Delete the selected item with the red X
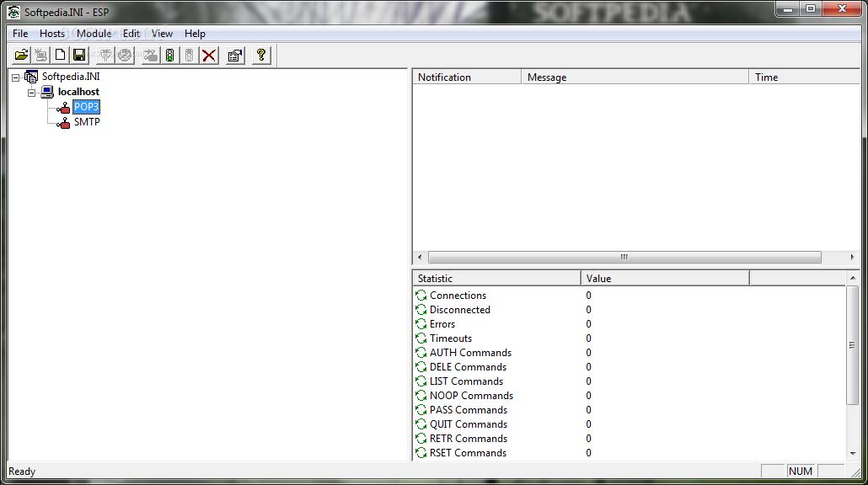Screen dimensions: 868x485 point(209,56)
